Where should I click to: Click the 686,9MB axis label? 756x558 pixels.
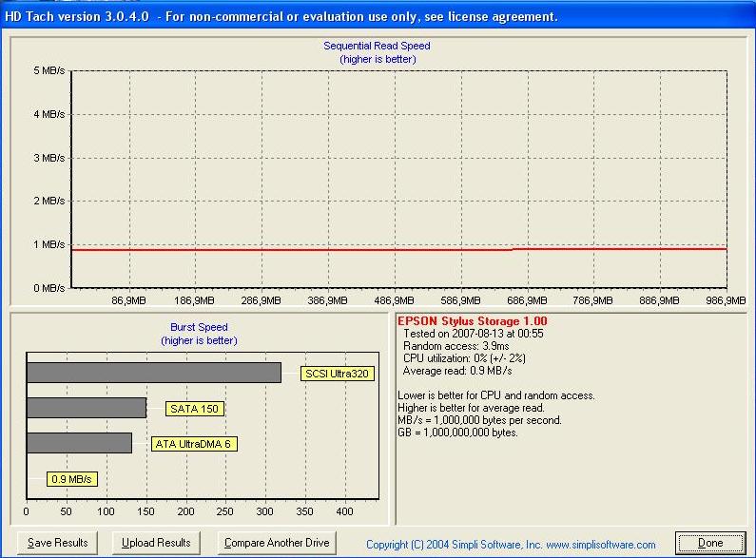(x=527, y=300)
